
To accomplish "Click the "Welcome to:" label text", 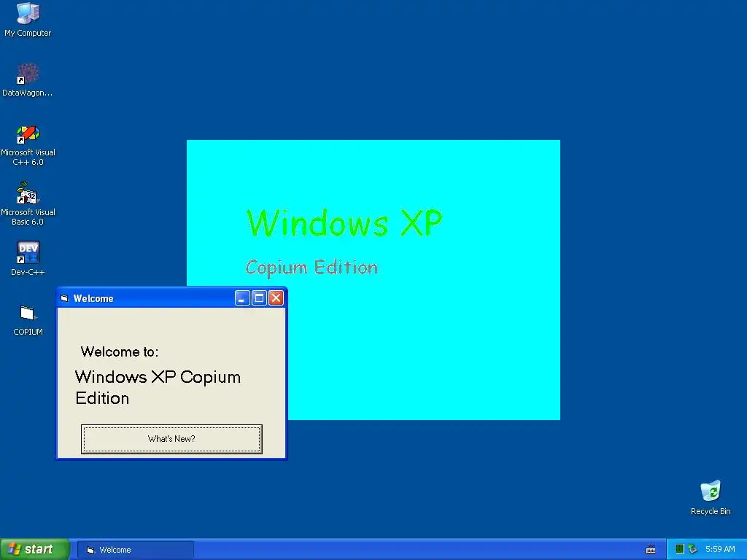I will point(119,352).
